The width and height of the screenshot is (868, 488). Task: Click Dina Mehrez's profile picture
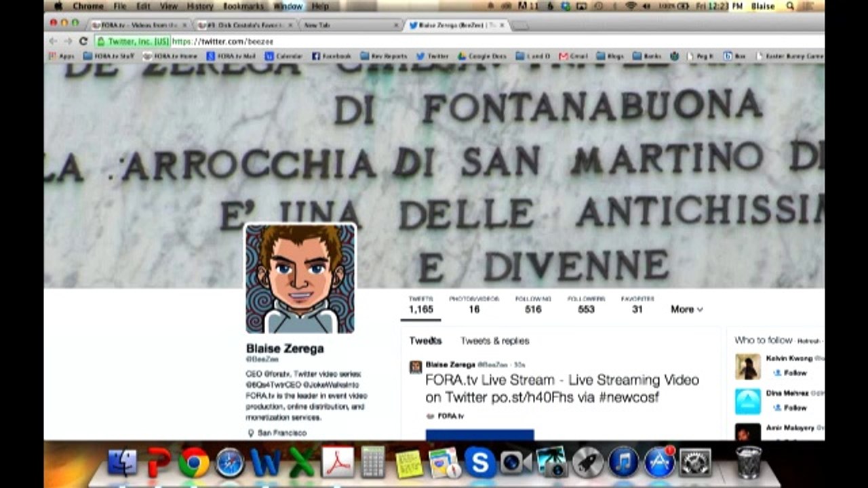point(748,401)
